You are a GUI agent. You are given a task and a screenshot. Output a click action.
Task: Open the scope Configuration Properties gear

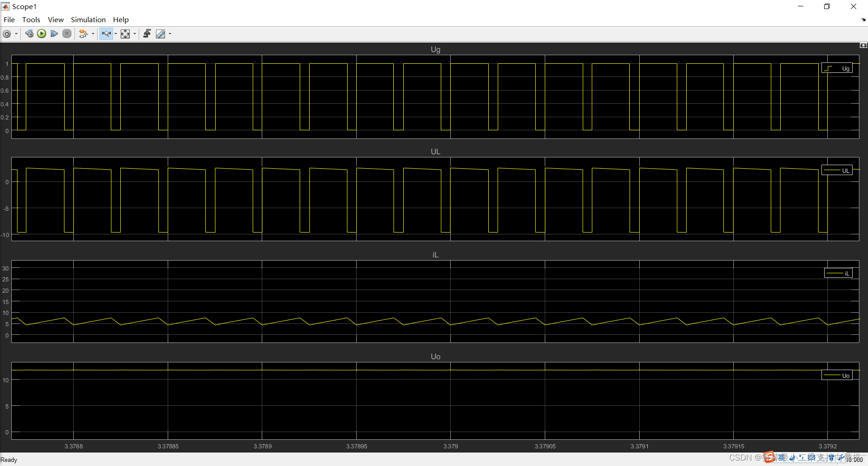tap(7, 34)
